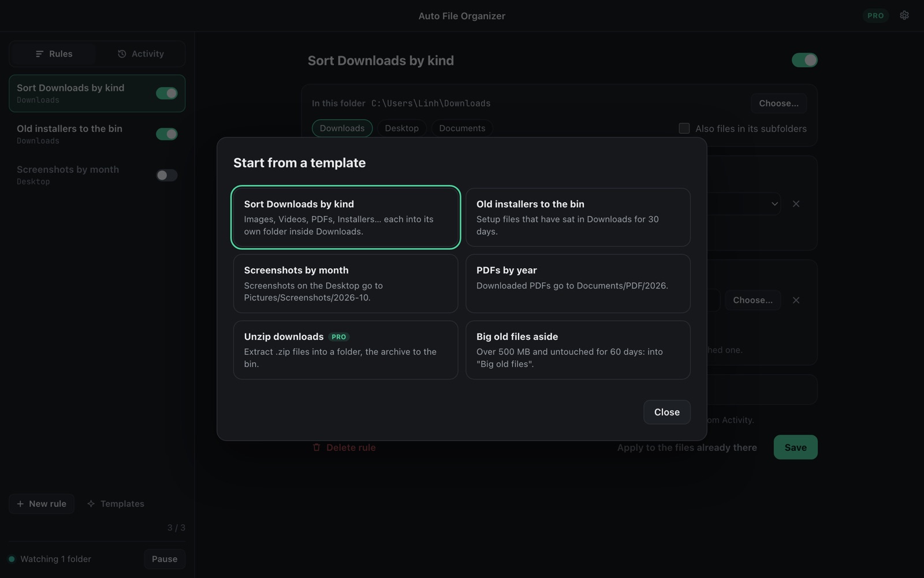Select Documents folder chip
The image size is (924, 578).
[462, 128]
